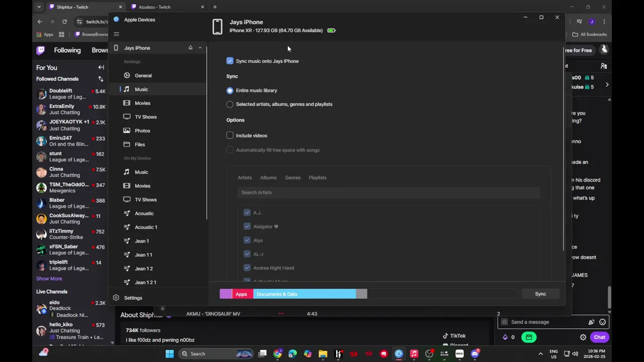Image resolution: width=644 pixels, height=362 pixels.
Task: Open a new browser tab
Action: point(215,7)
